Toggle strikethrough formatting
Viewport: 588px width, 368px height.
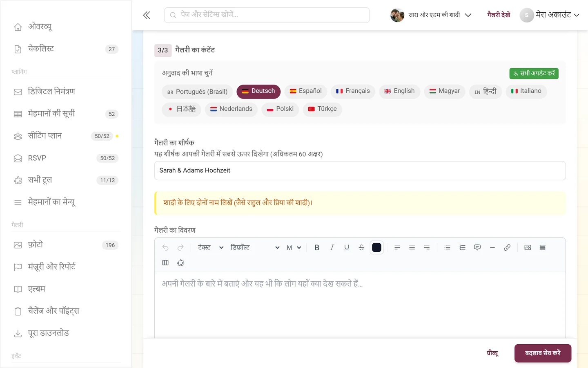tap(361, 247)
